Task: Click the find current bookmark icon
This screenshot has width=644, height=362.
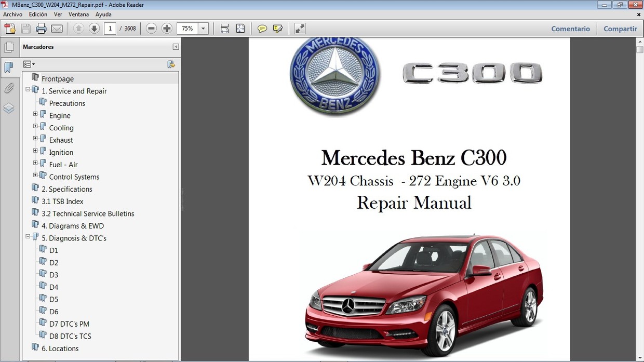Action: point(171,64)
